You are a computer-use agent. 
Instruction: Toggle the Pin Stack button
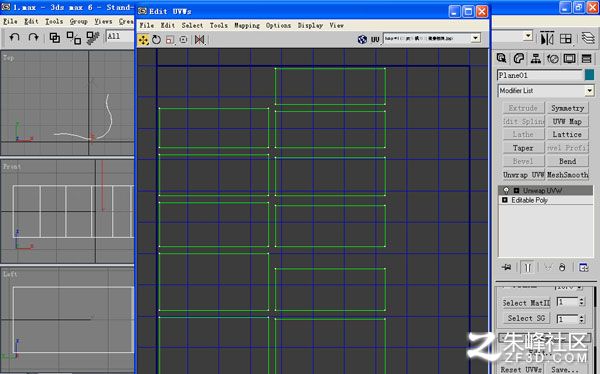pos(506,267)
